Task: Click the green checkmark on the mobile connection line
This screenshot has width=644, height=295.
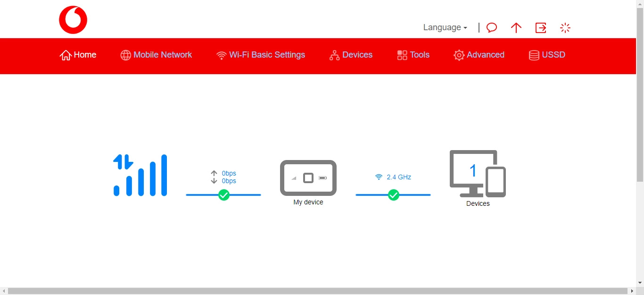Action: [x=224, y=195]
